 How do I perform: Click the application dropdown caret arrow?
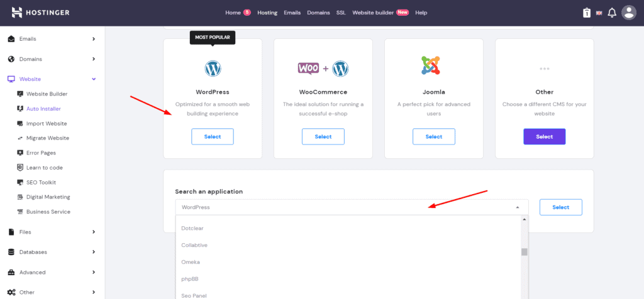(518, 207)
